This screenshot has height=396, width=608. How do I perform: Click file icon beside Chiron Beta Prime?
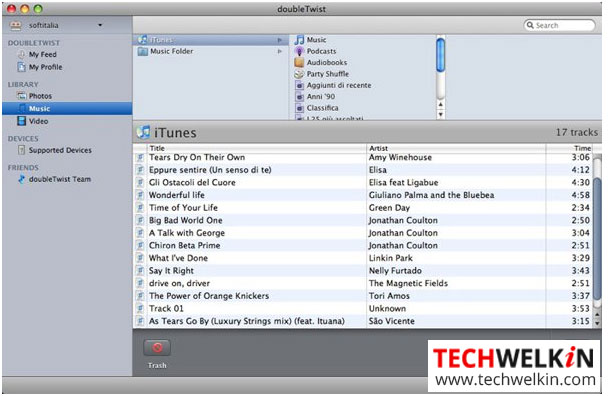click(x=140, y=246)
